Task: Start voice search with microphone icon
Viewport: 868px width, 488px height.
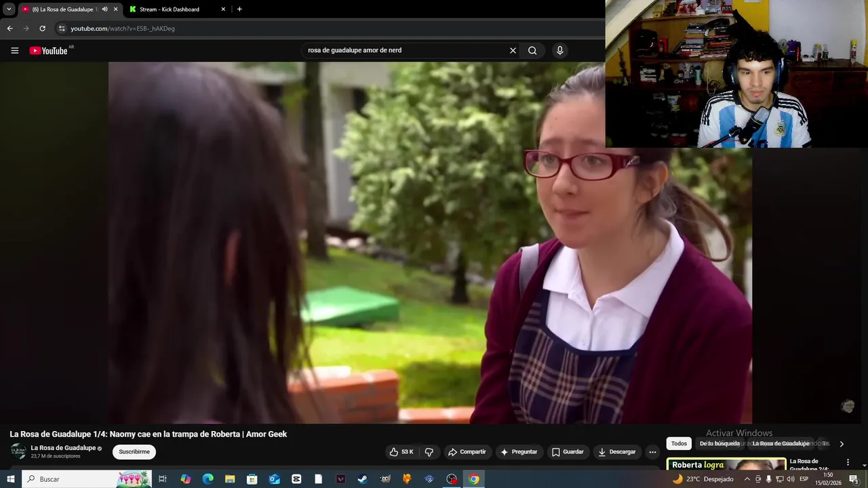Action: (x=559, y=50)
